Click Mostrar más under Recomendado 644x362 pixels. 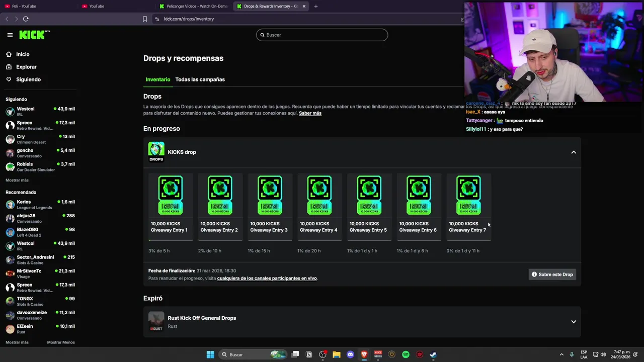pyautogui.click(x=17, y=342)
